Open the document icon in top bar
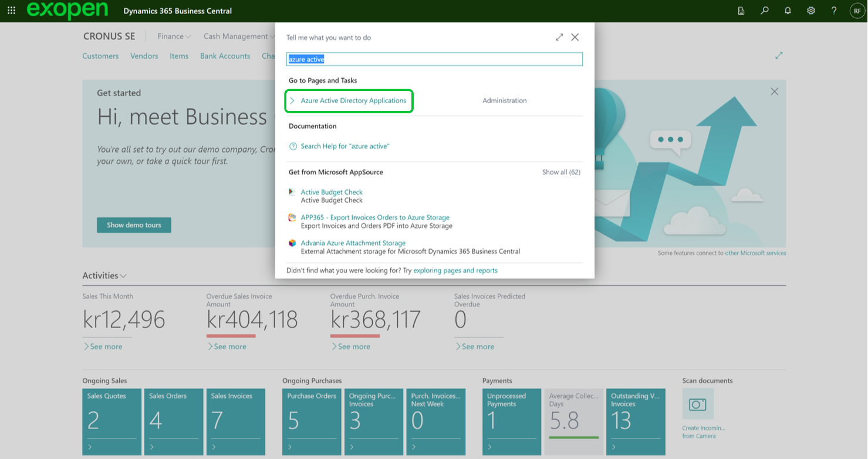This screenshot has width=868, height=459. click(741, 11)
